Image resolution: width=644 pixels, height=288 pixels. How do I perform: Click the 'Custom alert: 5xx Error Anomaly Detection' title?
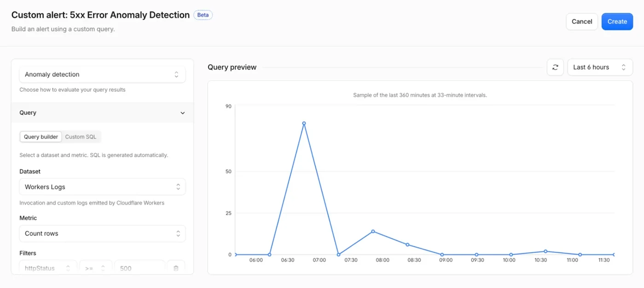click(x=101, y=15)
